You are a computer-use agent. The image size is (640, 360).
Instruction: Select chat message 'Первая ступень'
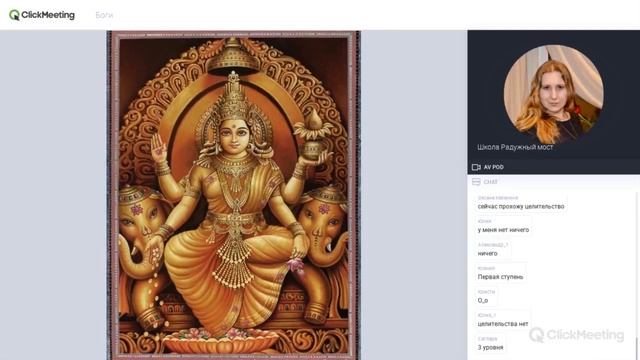click(x=500, y=277)
